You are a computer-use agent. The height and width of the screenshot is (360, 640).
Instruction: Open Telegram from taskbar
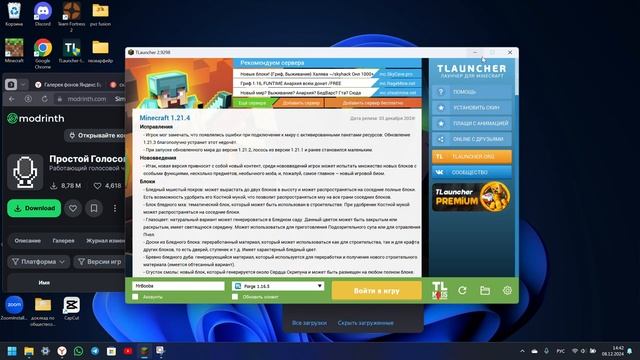[95, 351]
